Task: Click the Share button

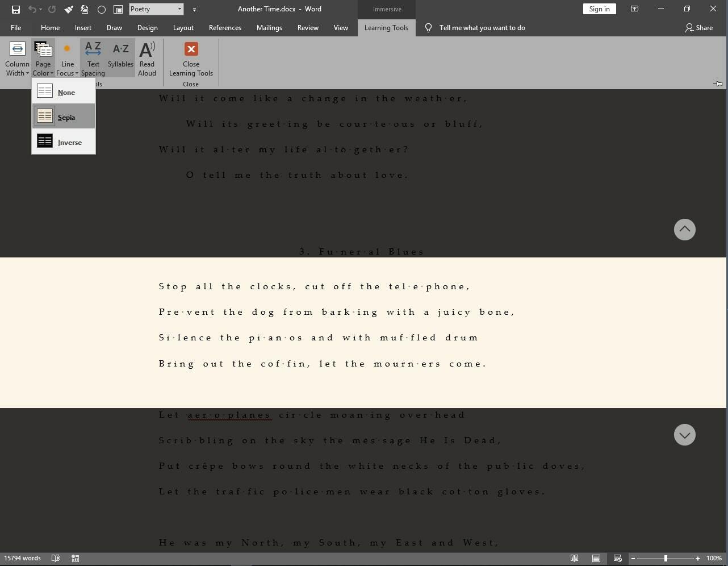Action: [x=698, y=27]
